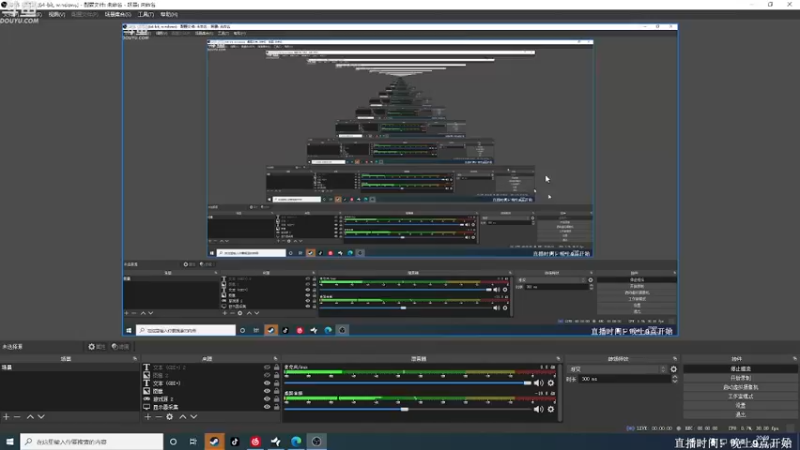Viewport: 800px width, 450px height.
Task: Toggle visibility of 文本 (GDI+) 2 source
Action: point(267,367)
